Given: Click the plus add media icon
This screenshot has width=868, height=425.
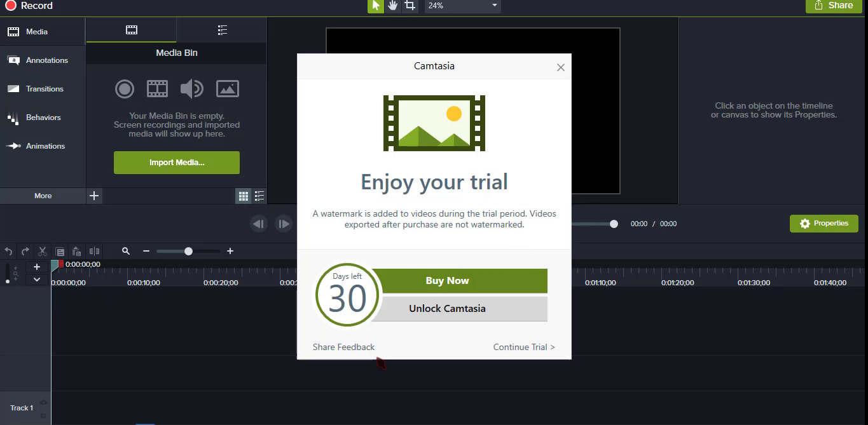Looking at the screenshot, I should coord(94,196).
